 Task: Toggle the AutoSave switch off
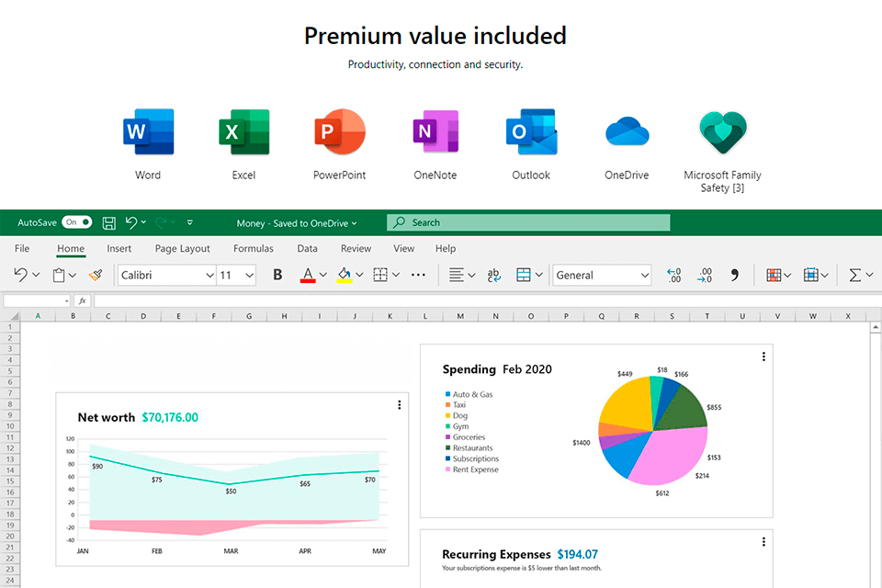77,222
